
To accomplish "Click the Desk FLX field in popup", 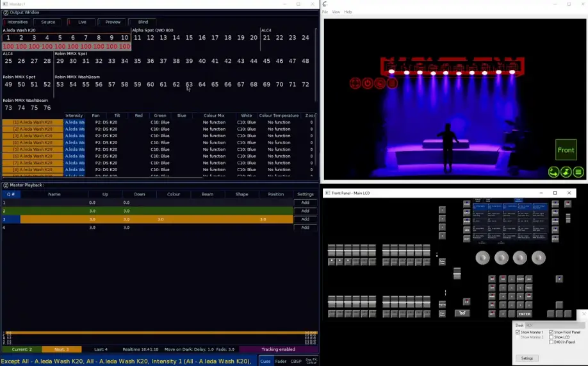I will 555,325.
